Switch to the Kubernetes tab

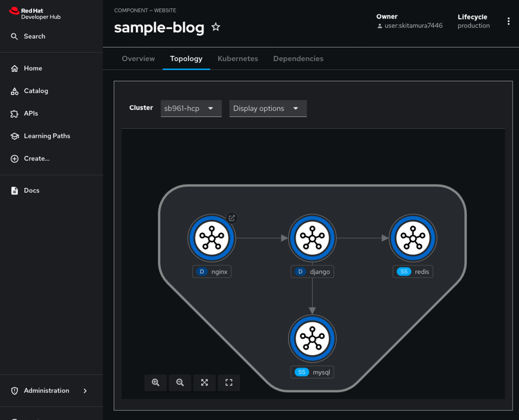coord(238,59)
